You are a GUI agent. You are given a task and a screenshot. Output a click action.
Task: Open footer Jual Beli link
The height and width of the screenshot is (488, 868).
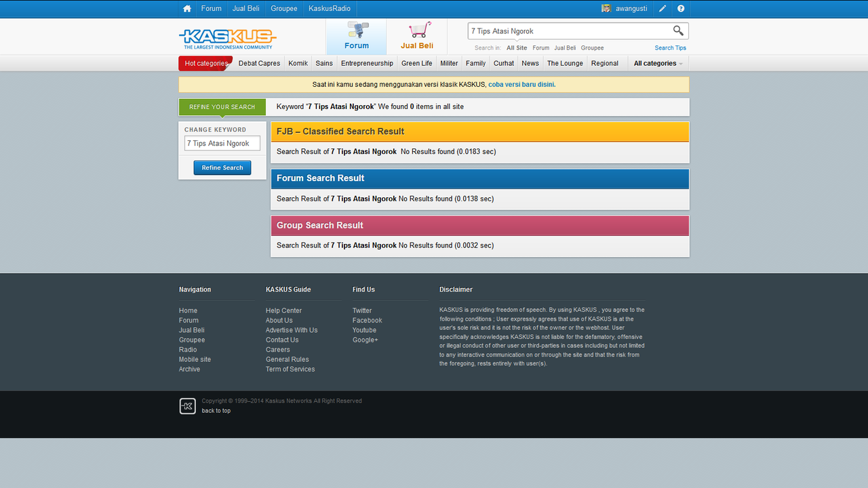click(x=192, y=330)
